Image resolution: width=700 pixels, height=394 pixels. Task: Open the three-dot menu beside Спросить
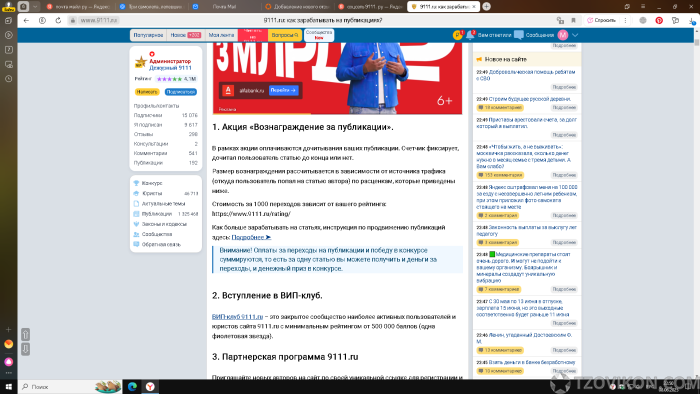point(625,21)
